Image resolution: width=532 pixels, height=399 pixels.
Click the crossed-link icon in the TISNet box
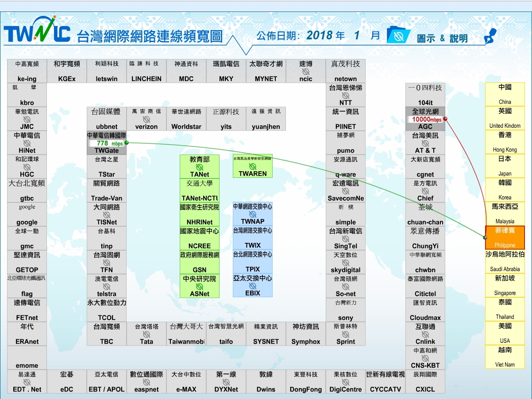107,215
